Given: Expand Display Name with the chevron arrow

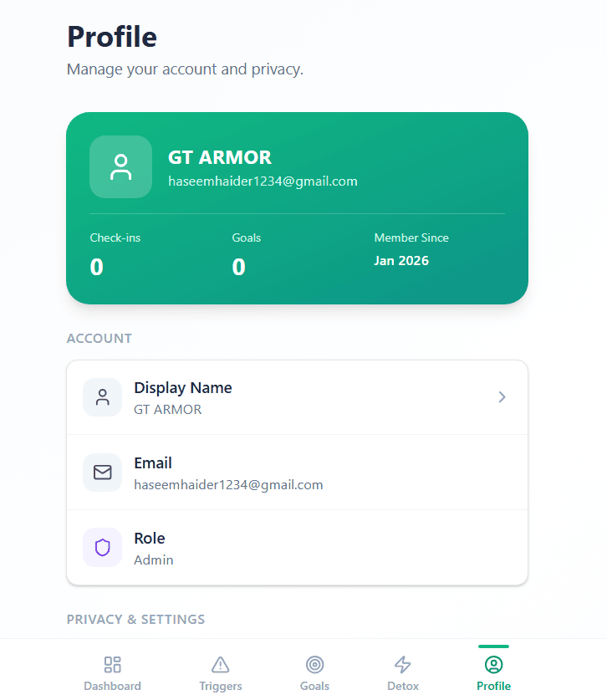Looking at the screenshot, I should [x=502, y=397].
